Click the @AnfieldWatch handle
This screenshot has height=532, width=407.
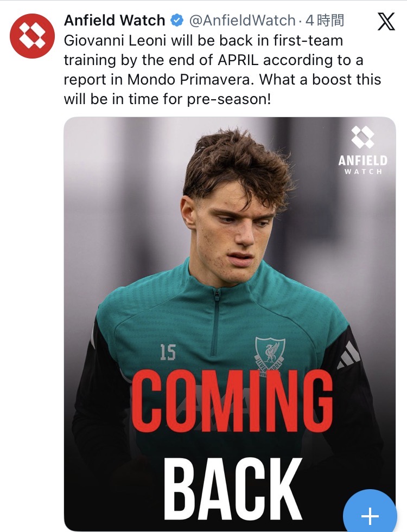(x=241, y=21)
